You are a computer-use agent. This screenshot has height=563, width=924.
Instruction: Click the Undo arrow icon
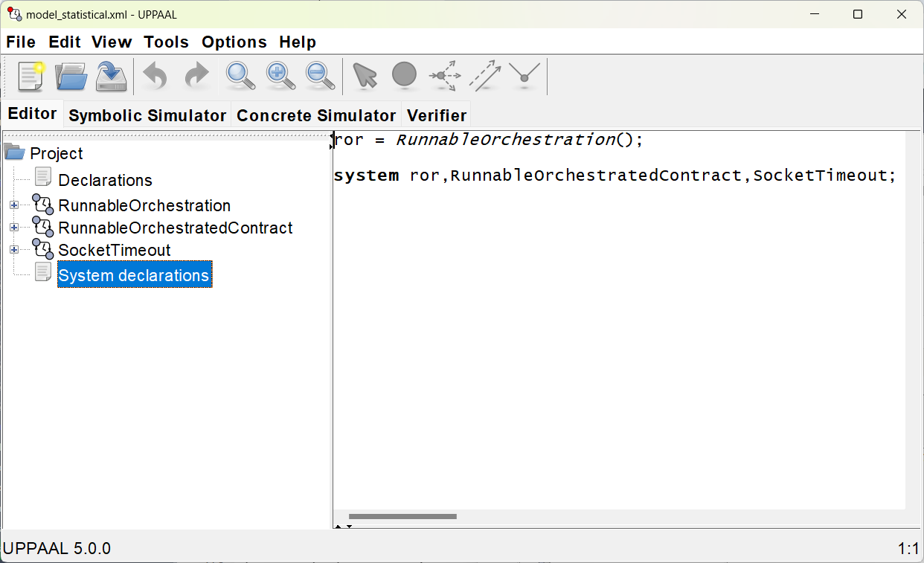[x=155, y=76]
